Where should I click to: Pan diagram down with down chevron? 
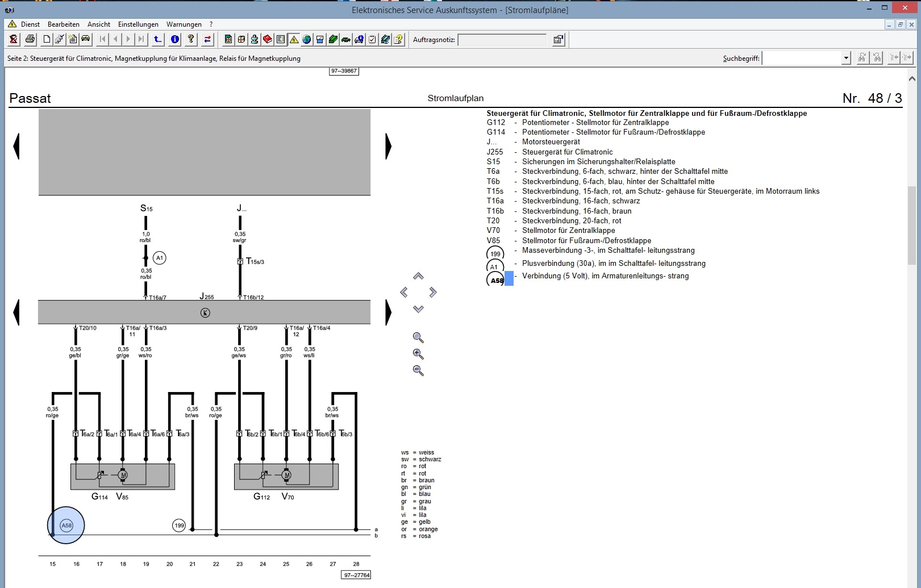point(418,309)
